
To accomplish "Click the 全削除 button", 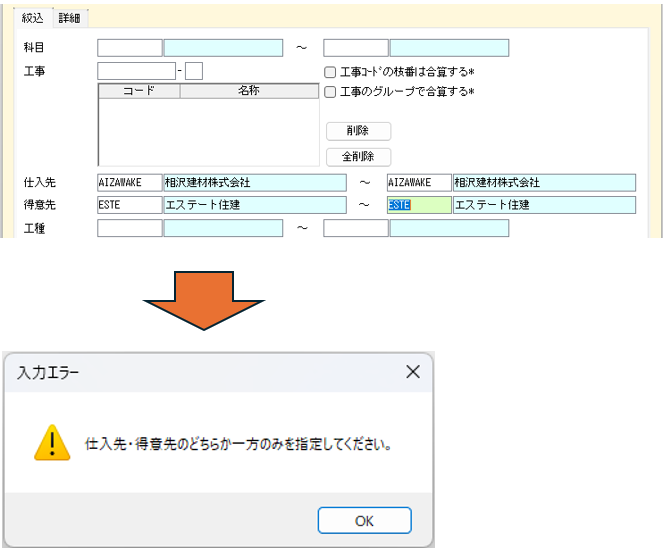I will tap(358, 157).
